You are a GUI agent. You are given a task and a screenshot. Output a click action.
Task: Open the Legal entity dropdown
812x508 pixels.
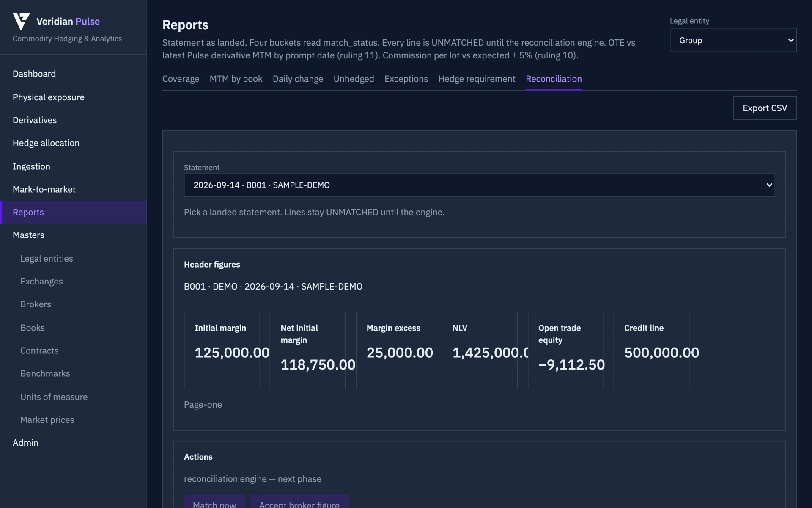pyautogui.click(x=733, y=40)
